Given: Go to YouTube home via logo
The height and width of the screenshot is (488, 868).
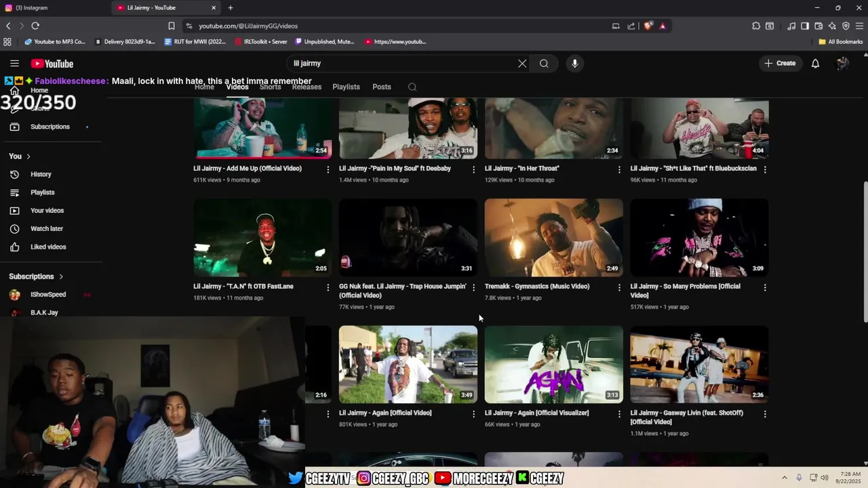Looking at the screenshot, I should click(x=52, y=64).
